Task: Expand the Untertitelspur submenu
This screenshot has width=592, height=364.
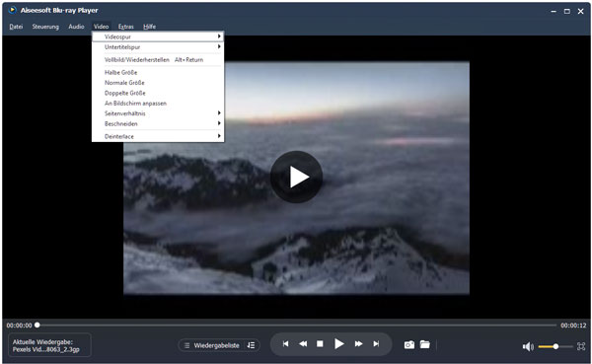Action: (158, 46)
